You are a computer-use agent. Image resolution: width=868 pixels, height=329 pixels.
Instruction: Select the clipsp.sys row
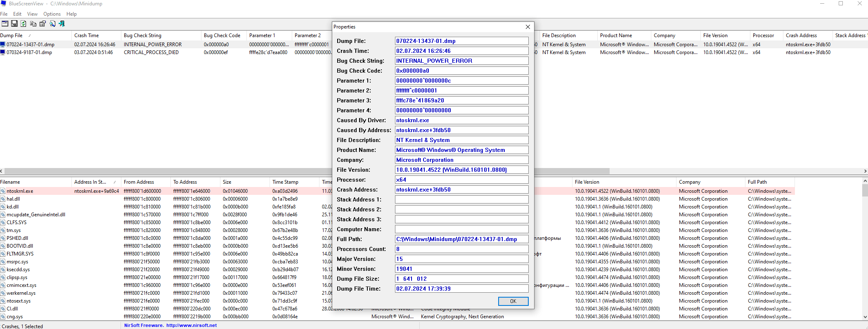397,277
